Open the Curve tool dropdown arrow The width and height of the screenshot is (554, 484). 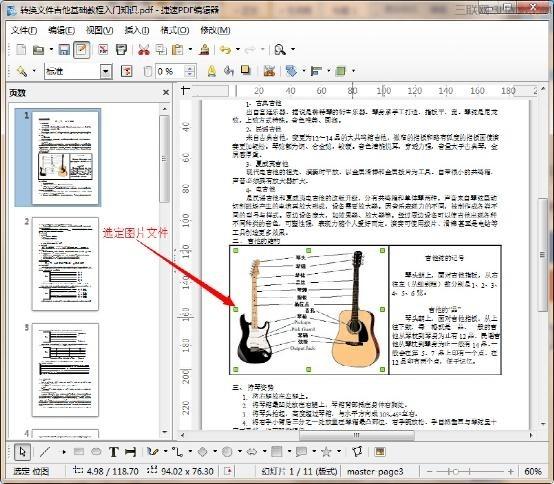click(165, 451)
